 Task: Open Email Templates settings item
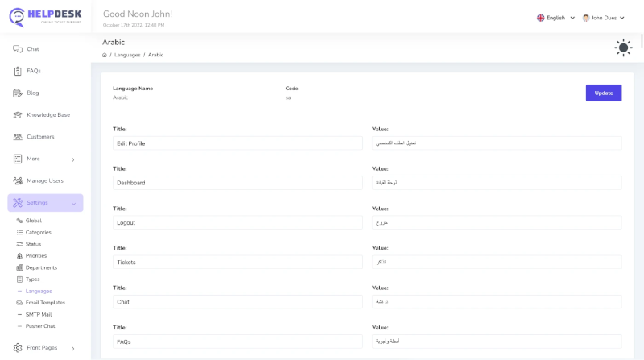(45, 303)
